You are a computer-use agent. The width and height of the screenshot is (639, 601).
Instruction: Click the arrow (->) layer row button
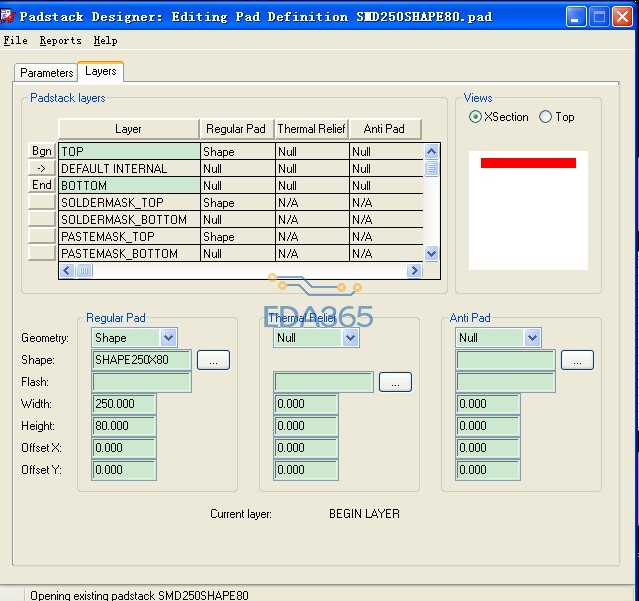(42, 168)
